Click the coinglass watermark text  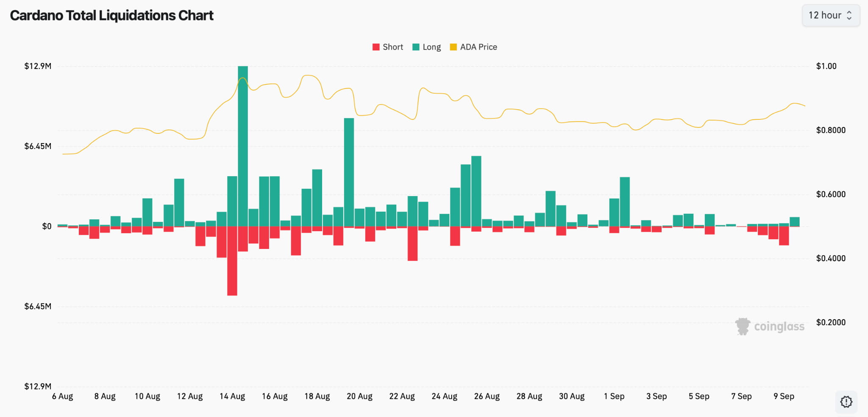tap(779, 326)
